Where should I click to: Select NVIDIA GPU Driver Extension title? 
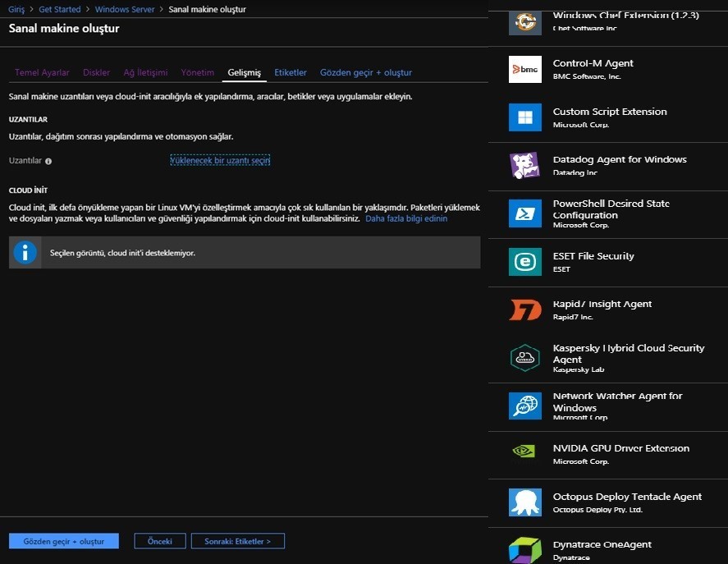[x=621, y=448]
